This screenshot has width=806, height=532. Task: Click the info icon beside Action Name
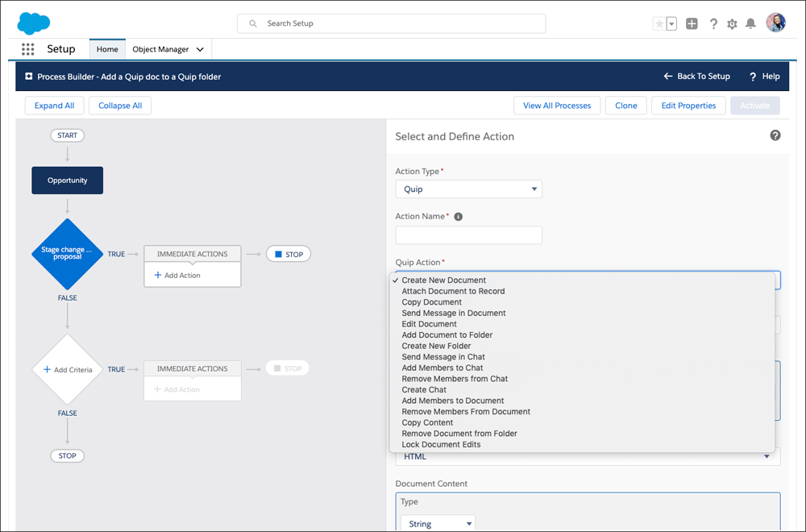pyautogui.click(x=458, y=215)
